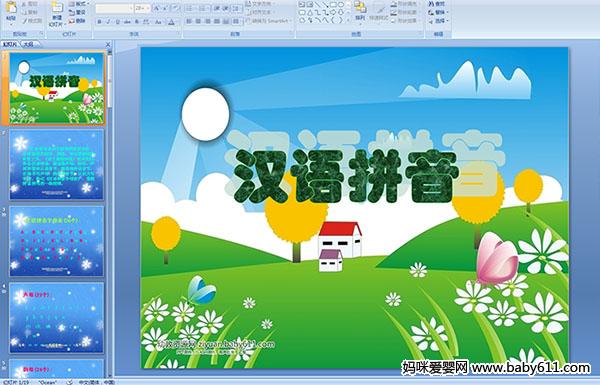Toggle Bold formatting
The height and width of the screenshot is (385, 600).
[x=99, y=22]
